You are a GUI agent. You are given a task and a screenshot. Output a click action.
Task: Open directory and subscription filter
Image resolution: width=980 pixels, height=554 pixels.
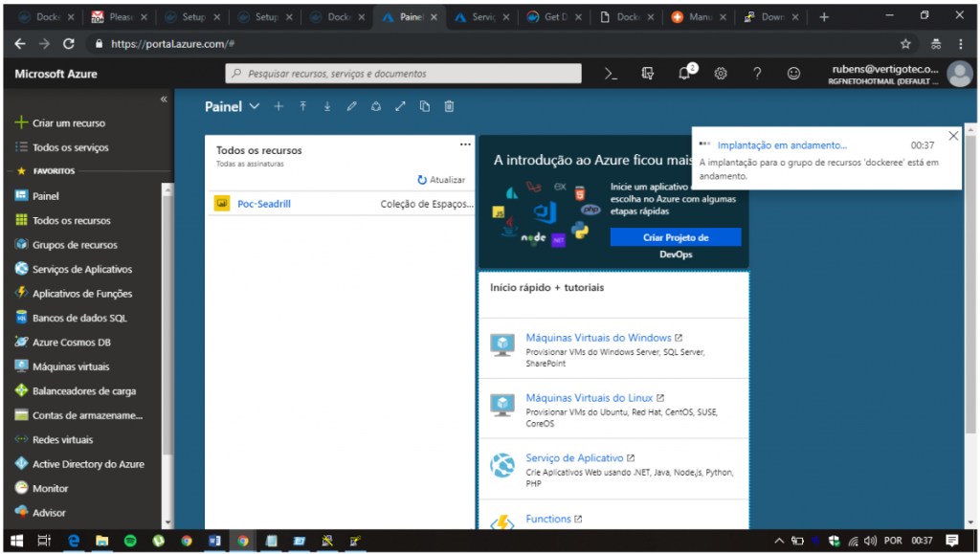pyautogui.click(x=648, y=74)
